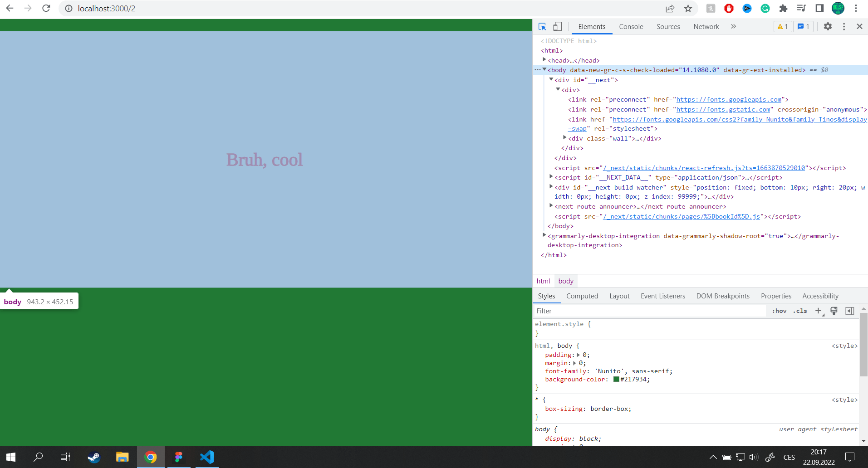Expand the grammarly-desktop-integration node
The width and height of the screenshot is (868, 468).
[x=544, y=235]
